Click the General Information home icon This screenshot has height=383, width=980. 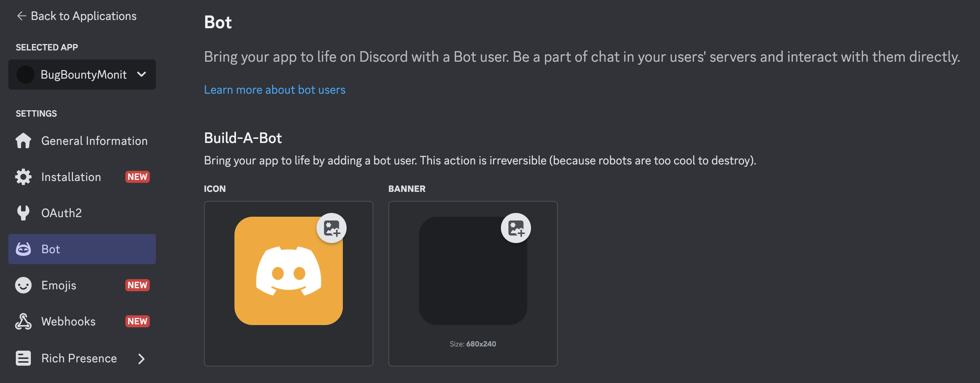pos(23,141)
